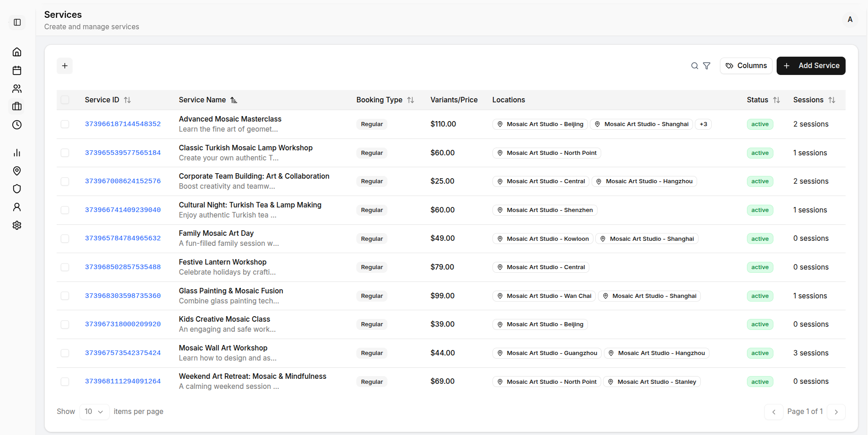Viewport: 868px width, 435px height.
Task: Open the items per page dropdown
Action: tap(94, 411)
